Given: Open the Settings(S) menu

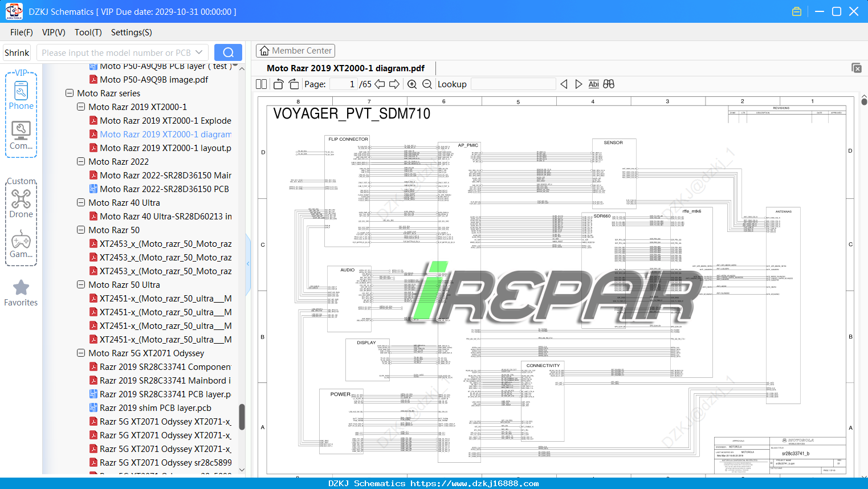Looking at the screenshot, I should [x=132, y=32].
